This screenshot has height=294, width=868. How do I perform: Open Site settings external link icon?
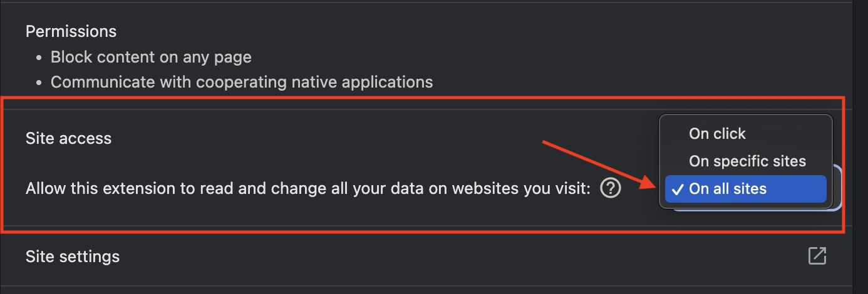click(817, 256)
